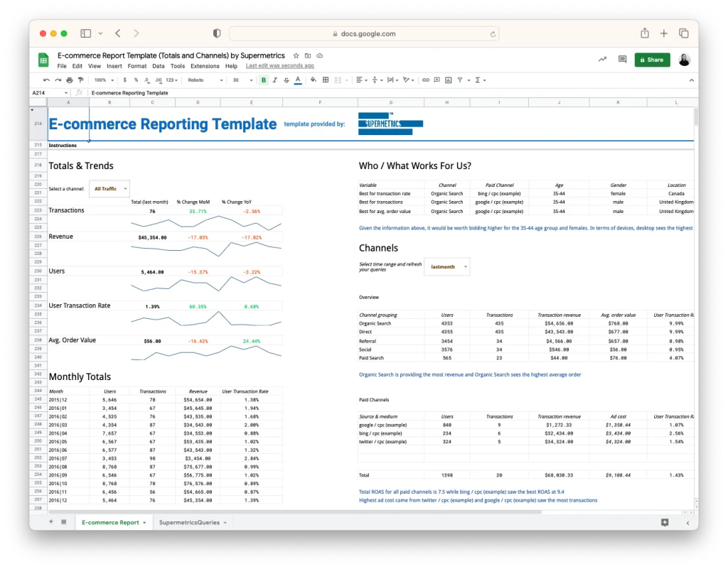Open the user account avatar

pyautogui.click(x=684, y=60)
